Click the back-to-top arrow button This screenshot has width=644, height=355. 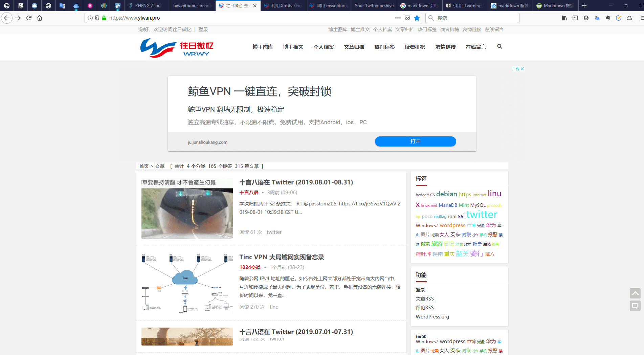click(x=635, y=293)
